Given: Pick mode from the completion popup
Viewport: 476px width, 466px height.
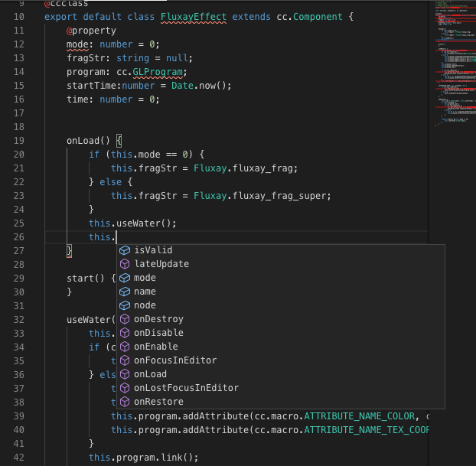Looking at the screenshot, I should [x=281, y=278].
